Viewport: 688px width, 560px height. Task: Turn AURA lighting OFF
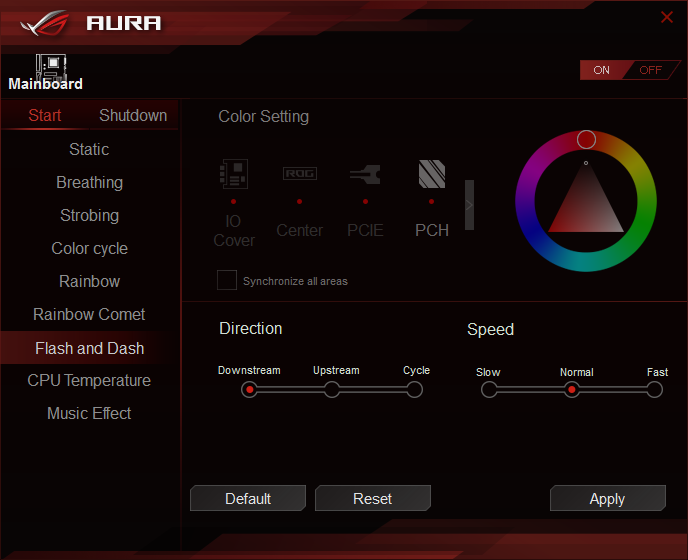(x=651, y=70)
